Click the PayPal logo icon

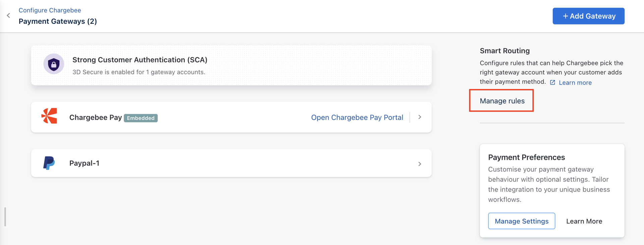[49, 163]
